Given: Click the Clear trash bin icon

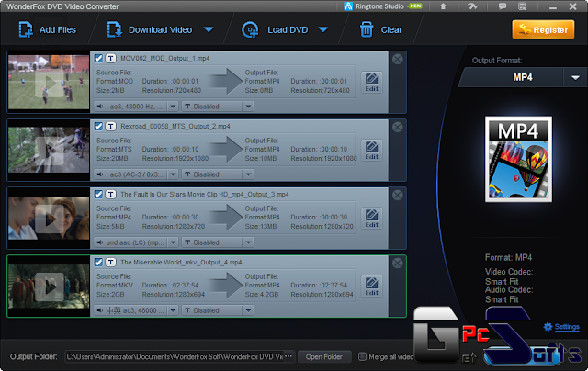Looking at the screenshot, I should 367,29.
